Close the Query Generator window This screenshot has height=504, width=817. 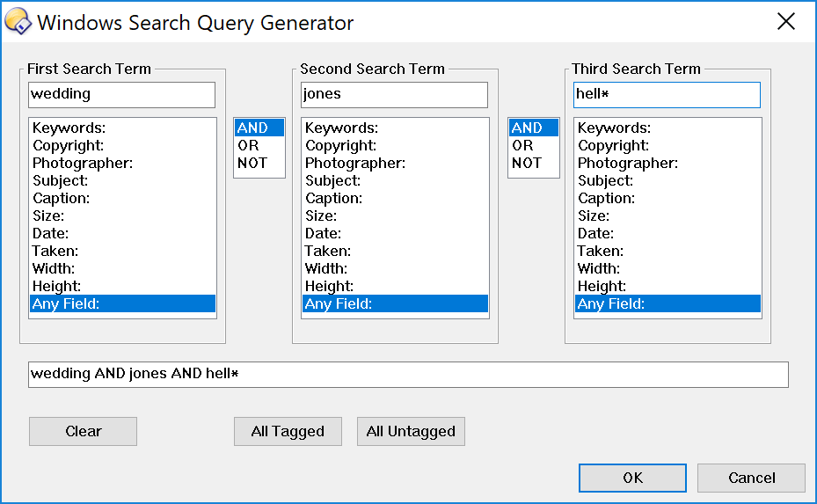[785, 21]
